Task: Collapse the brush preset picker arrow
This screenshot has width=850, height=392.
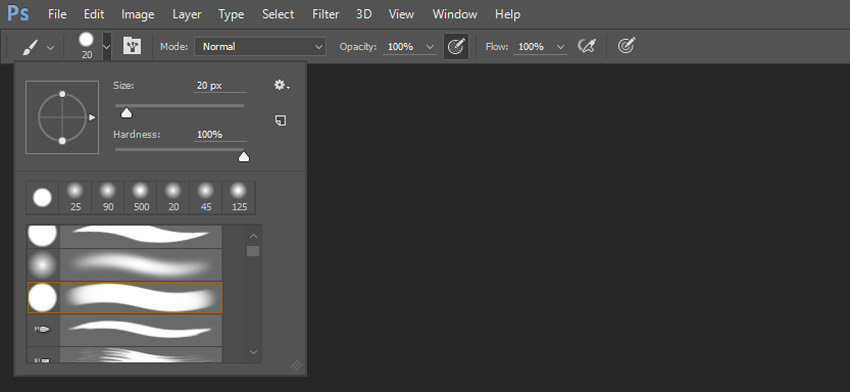Action: tap(107, 47)
